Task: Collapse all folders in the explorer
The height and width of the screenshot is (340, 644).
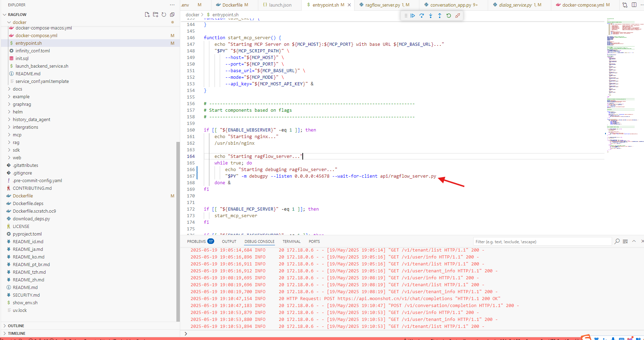Action: point(172,15)
